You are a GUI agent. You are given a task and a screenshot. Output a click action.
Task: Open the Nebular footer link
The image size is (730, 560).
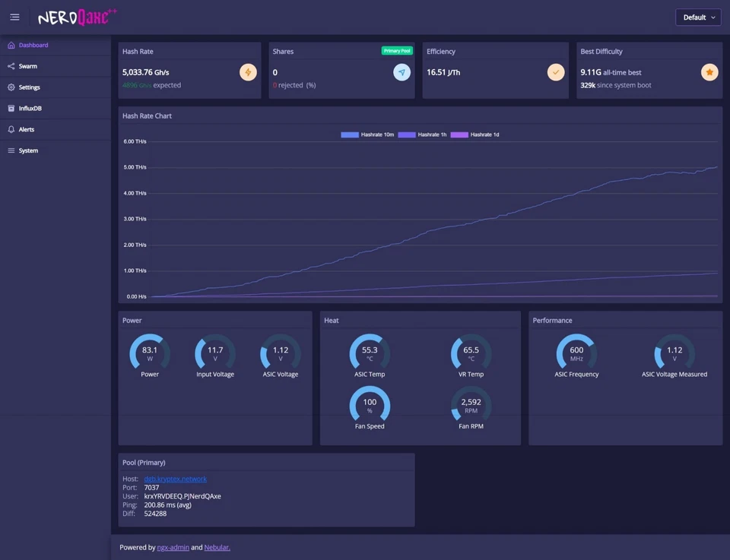pyautogui.click(x=217, y=547)
